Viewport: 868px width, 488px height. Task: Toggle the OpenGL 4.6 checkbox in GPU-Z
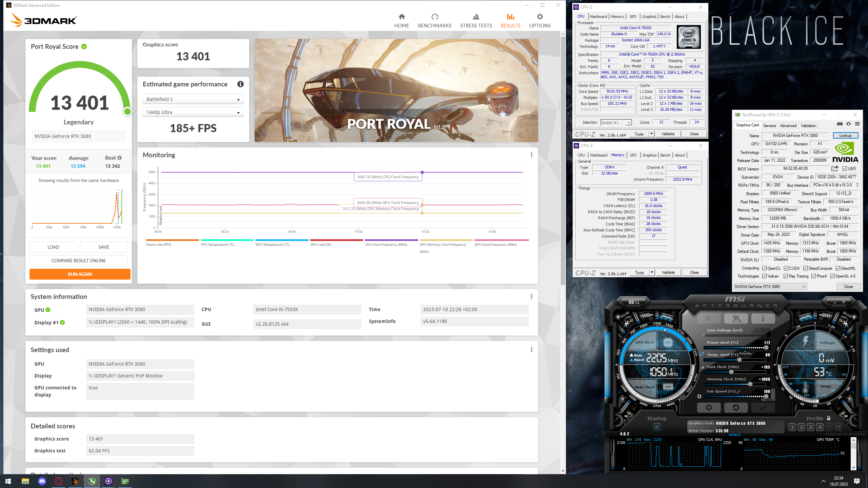832,276
